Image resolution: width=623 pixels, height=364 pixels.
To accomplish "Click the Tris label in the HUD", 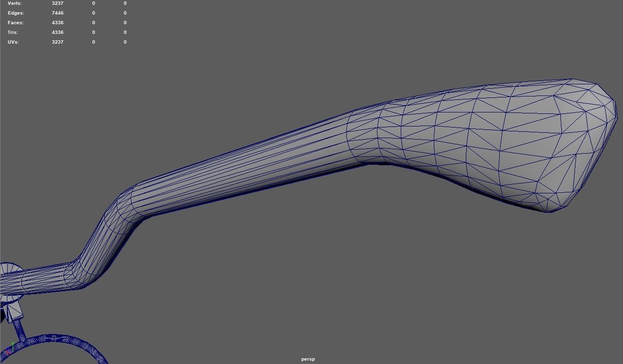I will click(13, 32).
